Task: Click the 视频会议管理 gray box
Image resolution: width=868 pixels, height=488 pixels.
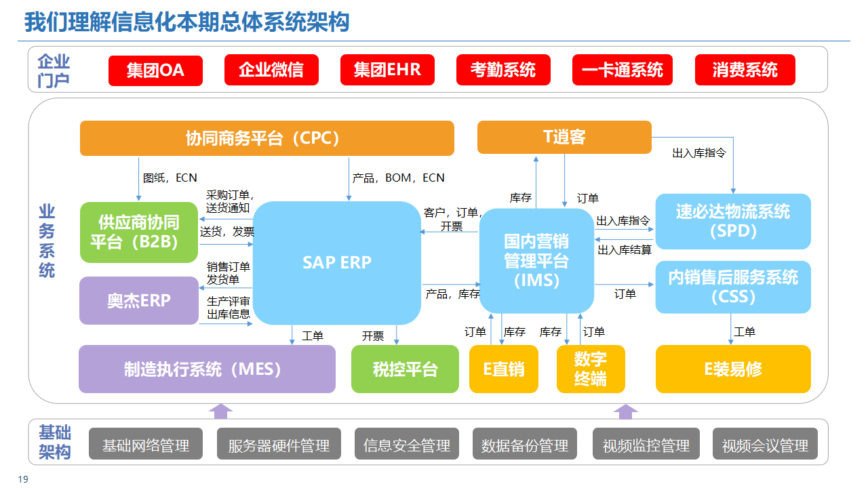Action: pyautogui.click(x=766, y=445)
